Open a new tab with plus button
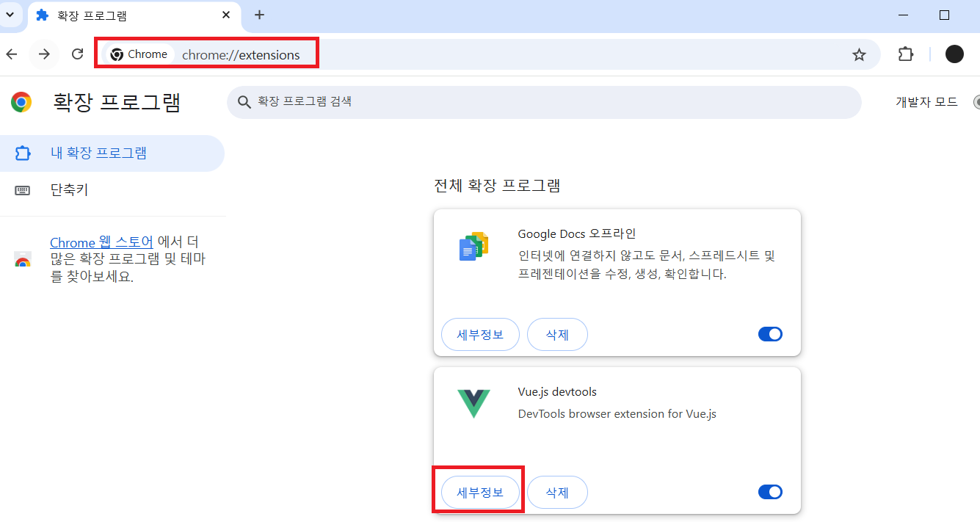 259,15
